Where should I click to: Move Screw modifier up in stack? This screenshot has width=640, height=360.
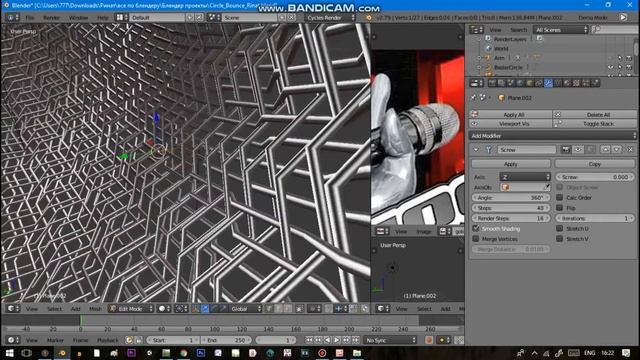click(605, 150)
